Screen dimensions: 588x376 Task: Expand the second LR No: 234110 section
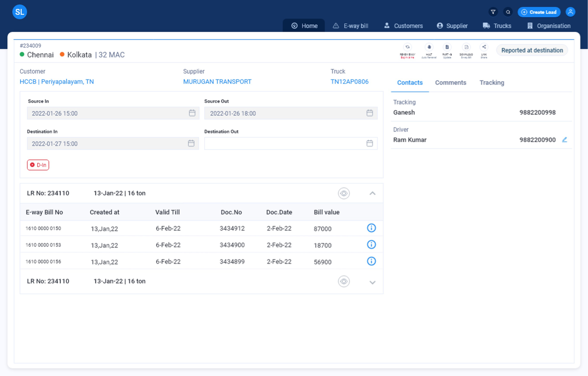tap(373, 282)
